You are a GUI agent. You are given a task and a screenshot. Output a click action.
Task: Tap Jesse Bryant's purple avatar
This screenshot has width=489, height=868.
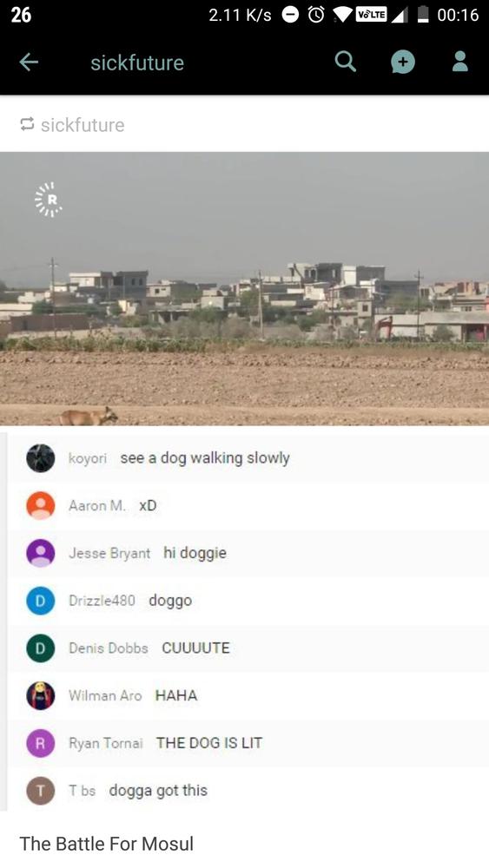point(41,553)
